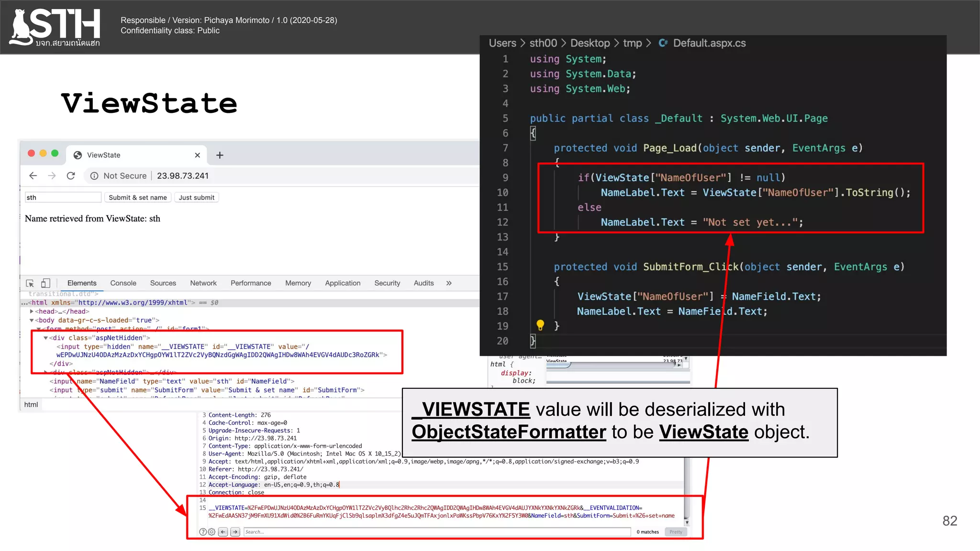The image size is (980, 551).
Task: Click the Just submit button
Action: [x=197, y=198]
